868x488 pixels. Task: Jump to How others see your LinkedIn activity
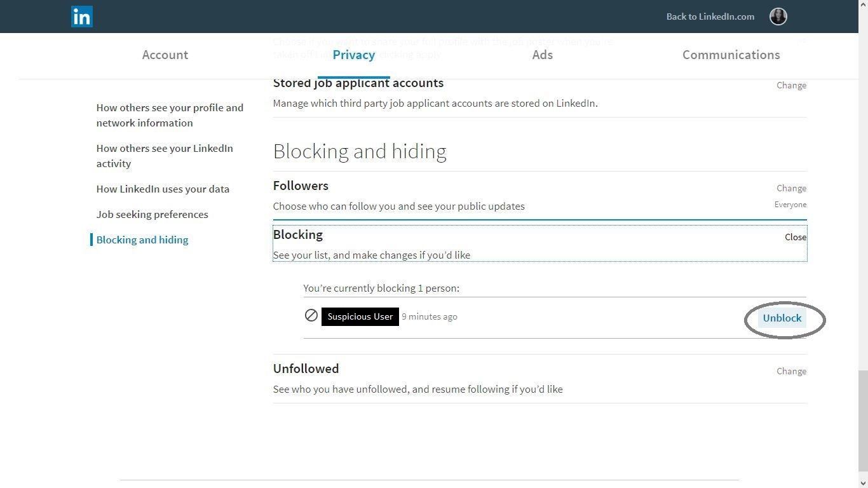[x=165, y=156]
